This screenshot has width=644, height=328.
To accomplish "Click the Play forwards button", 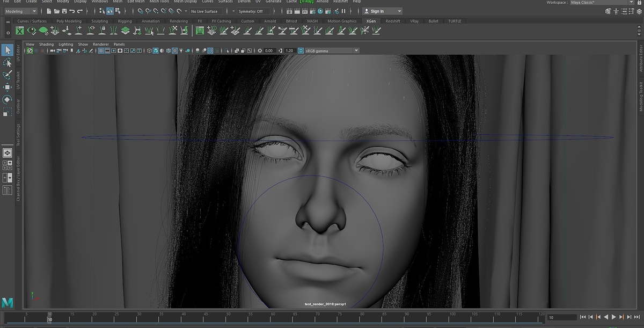I will [x=613, y=317].
